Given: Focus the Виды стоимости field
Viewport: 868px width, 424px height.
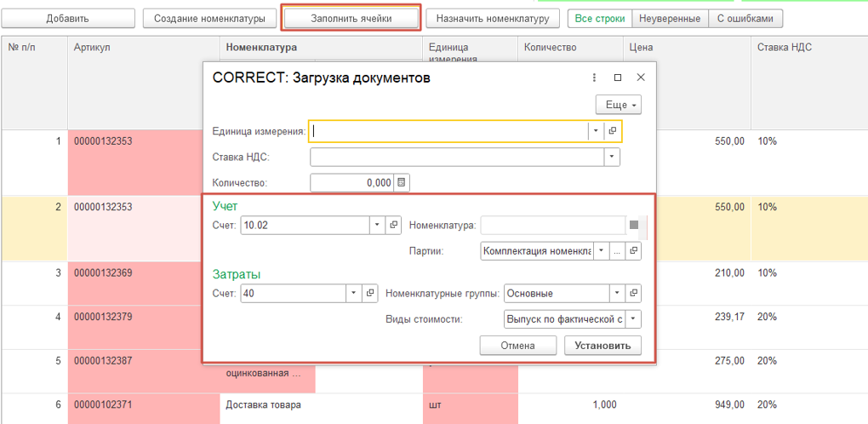Looking at the screenshot, I should point(565,318).
